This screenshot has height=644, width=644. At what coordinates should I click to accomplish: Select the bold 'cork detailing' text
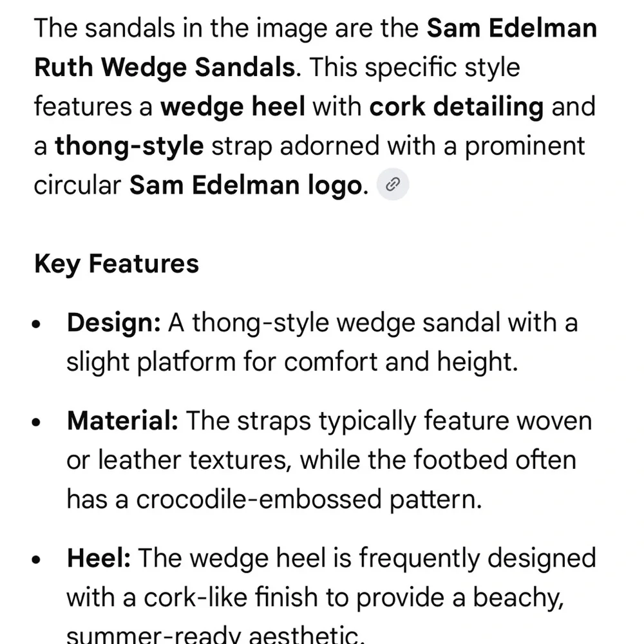pyautogui.click(x=456, y=107)
